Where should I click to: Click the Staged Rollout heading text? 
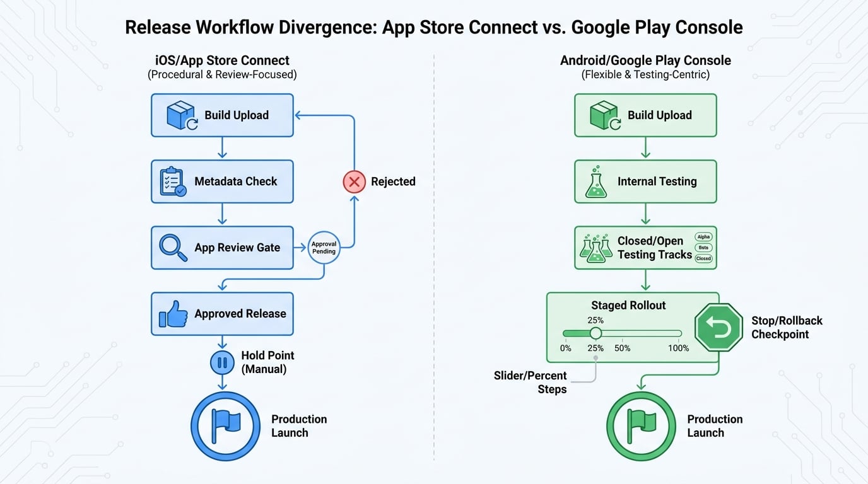[628, 305]
